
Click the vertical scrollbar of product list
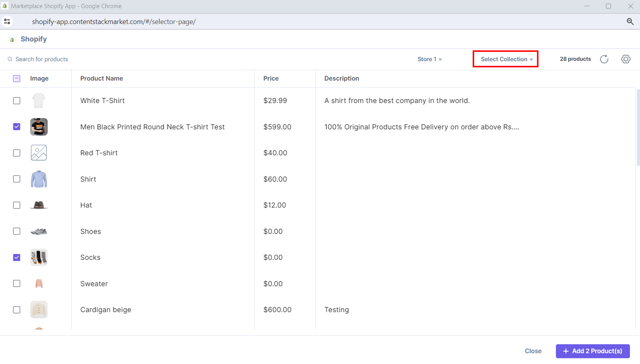[x=638, y=127]
